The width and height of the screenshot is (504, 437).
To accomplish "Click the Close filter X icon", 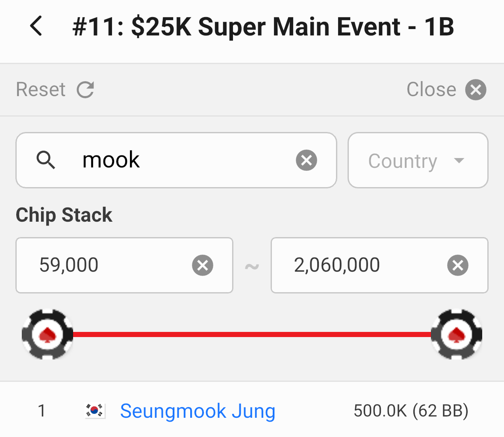I will pyautogui.click(x=476, y=90).
